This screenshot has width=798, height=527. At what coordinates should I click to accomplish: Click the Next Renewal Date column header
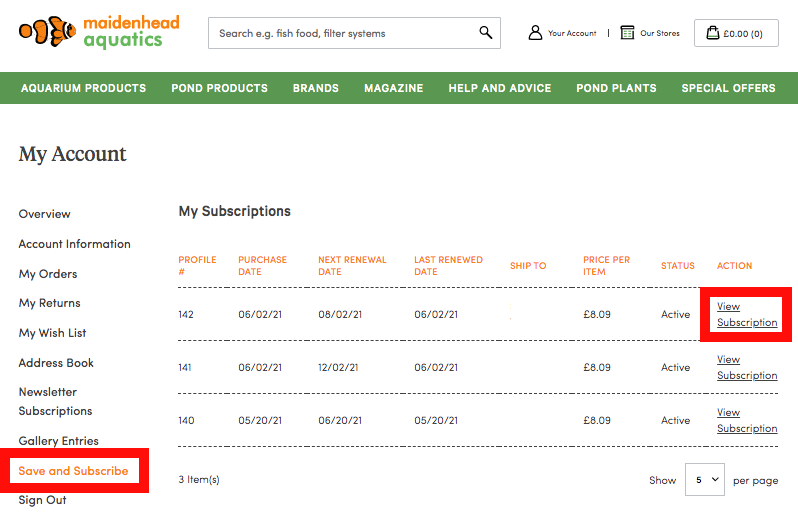point(352,266)
